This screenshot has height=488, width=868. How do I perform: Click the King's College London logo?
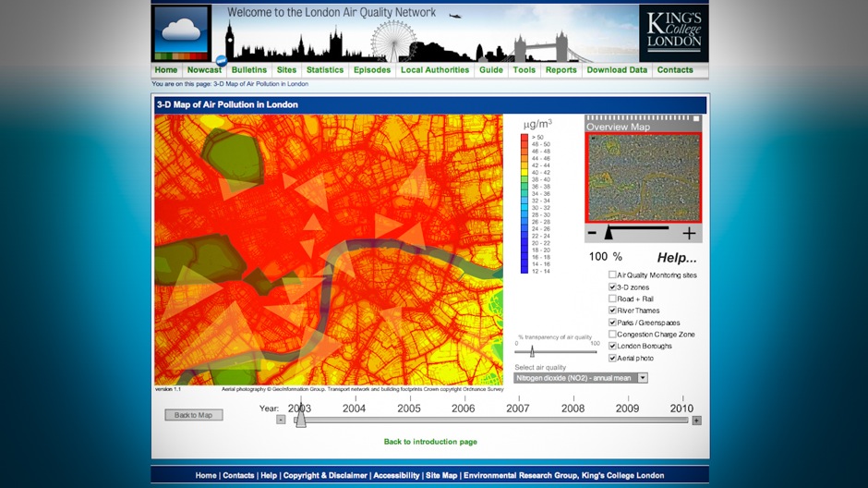pos(673,33)
